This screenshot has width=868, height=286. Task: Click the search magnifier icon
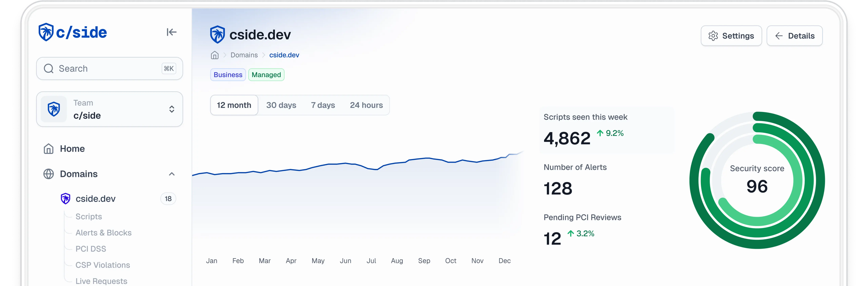[x=49, y=68]
